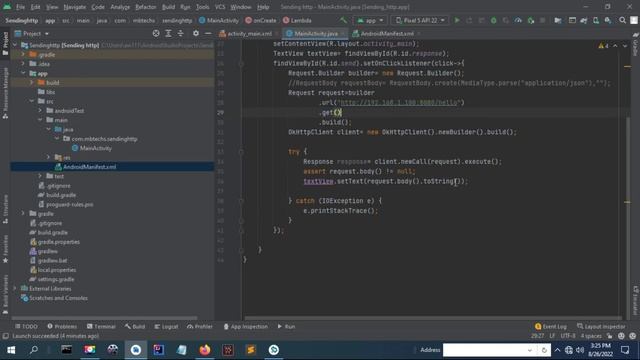Viewport: 640px width, 360px height.
Task: Open the Pixel 5 API 22 device dropdown
Action: (420, 20)
